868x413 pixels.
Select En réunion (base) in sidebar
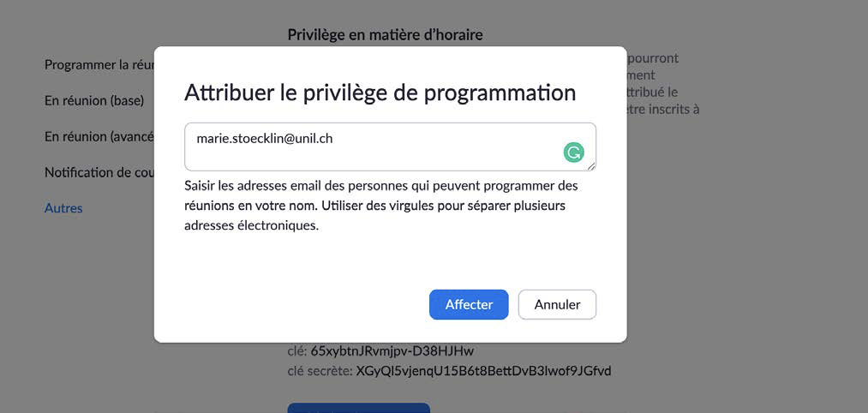tap(94, 100)
